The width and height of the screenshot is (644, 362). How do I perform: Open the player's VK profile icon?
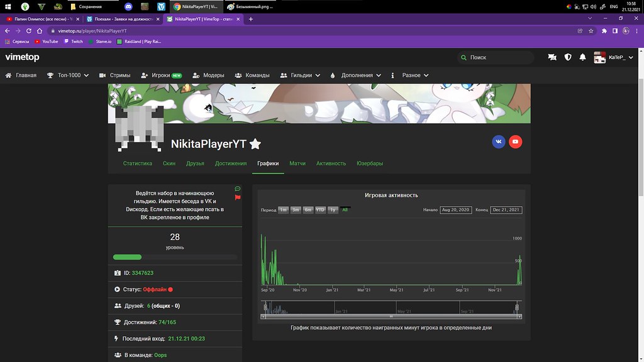click(499, 141)
